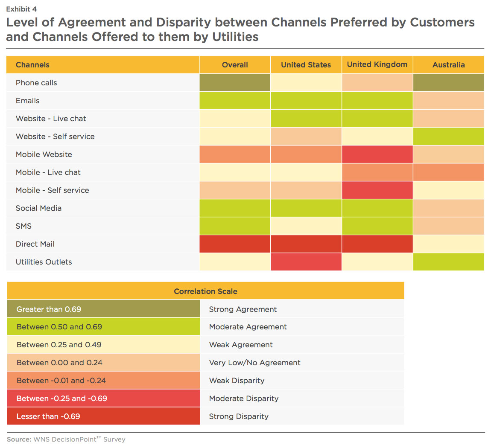Click the 'Overall' column header
This screenshot has width=491, height=448.
(235, 65)
